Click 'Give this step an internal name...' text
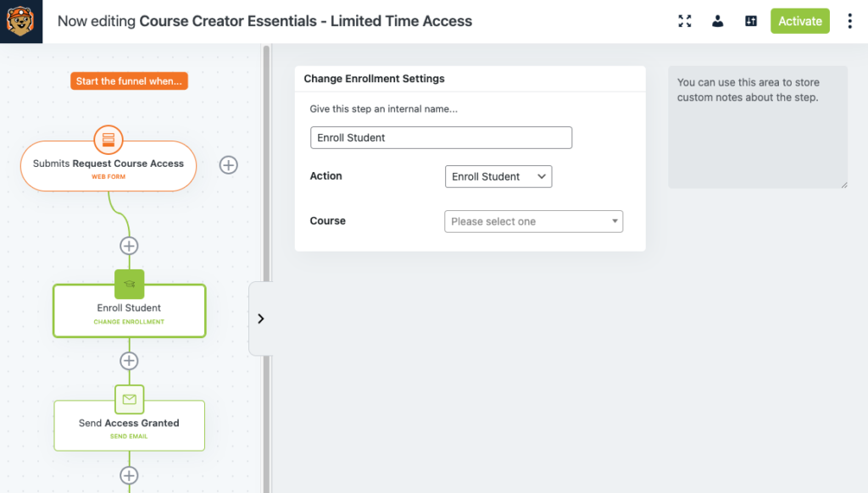The image size is (868, 493). pos(384,109)
